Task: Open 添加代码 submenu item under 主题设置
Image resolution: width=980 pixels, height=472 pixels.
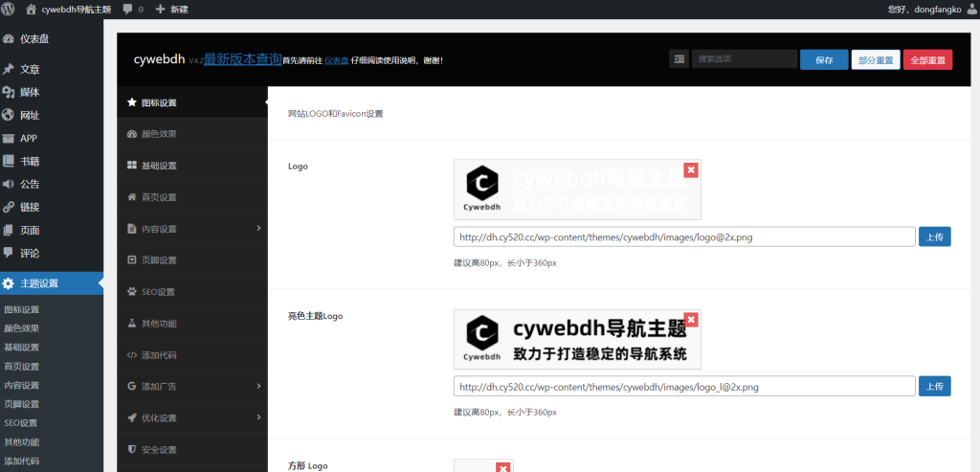Action: pyautogui.click(x=22, y=461)
